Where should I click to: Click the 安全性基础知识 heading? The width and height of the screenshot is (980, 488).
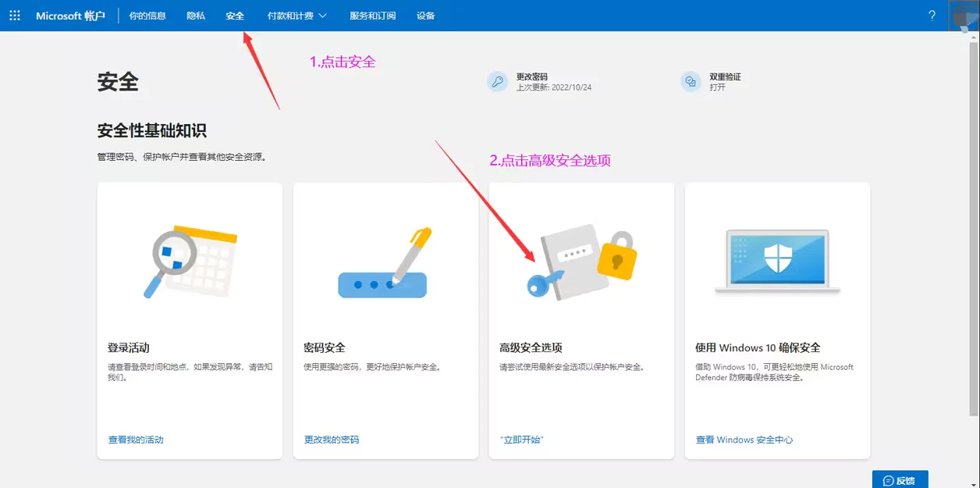pyautogui.click(x=152, y=130)
